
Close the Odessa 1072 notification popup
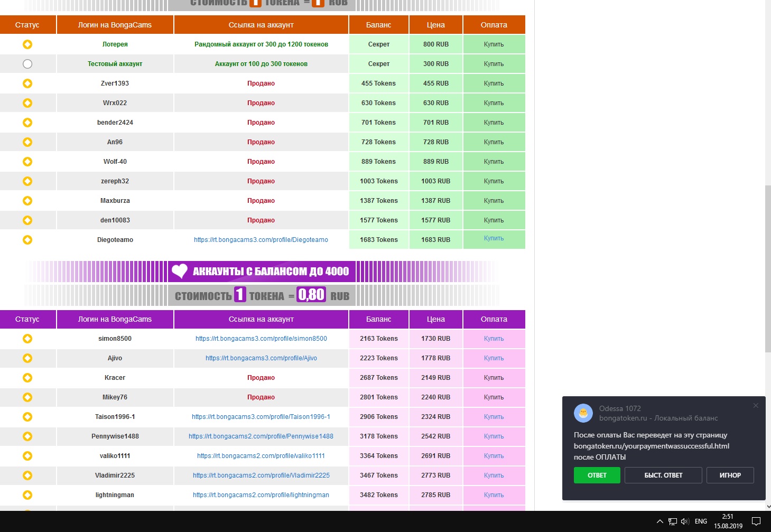click(x=756, y=405)
